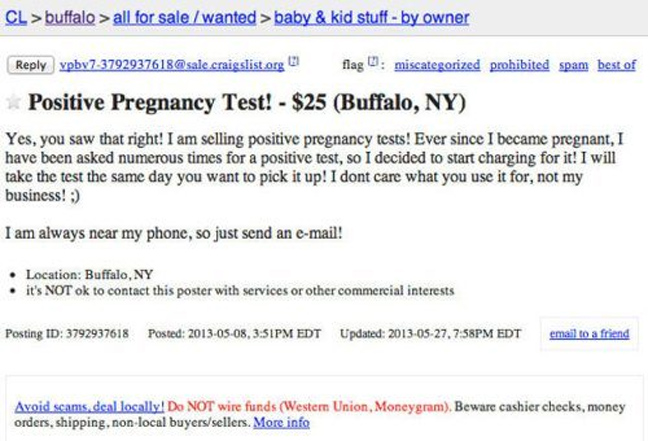Image resolution: width=648 pixels, height=441 pixels.
Task: Click More info in the scam warning
Action: 281,423
